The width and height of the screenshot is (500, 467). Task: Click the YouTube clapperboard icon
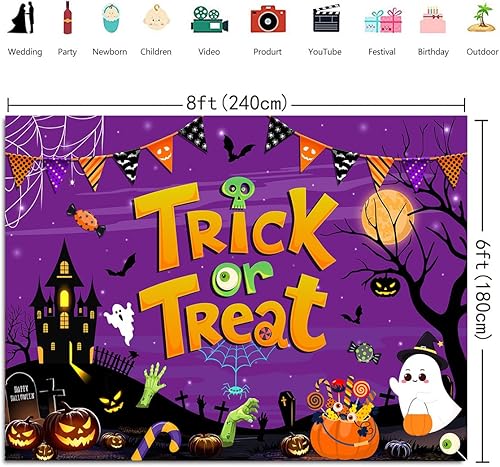pos(326,20)
